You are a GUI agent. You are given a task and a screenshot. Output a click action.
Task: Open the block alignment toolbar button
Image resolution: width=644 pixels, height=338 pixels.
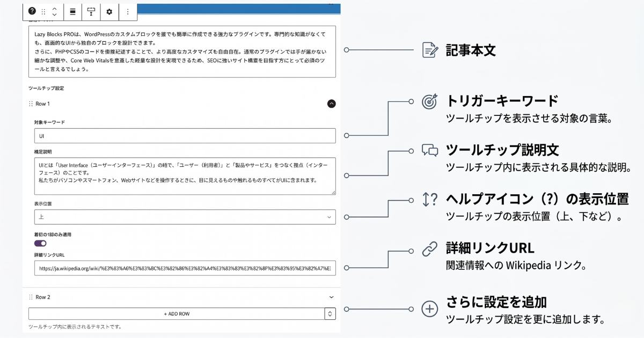[72, 11]
